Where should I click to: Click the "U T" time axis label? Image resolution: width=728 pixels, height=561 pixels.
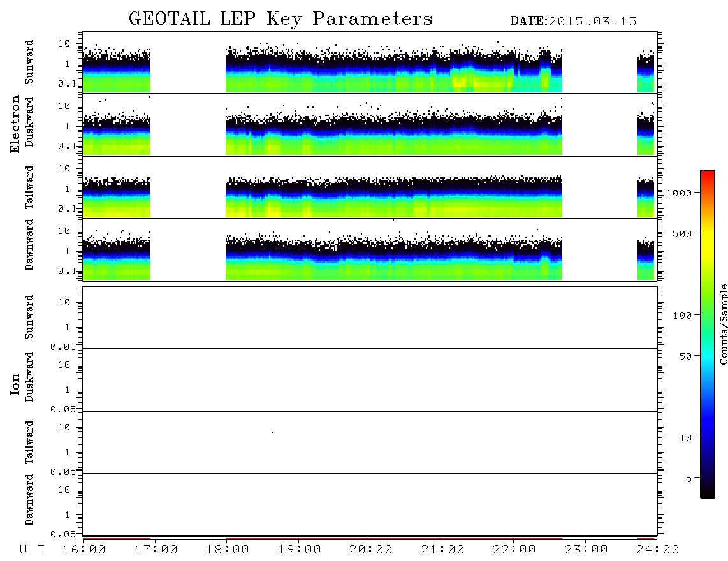[33, 550]
